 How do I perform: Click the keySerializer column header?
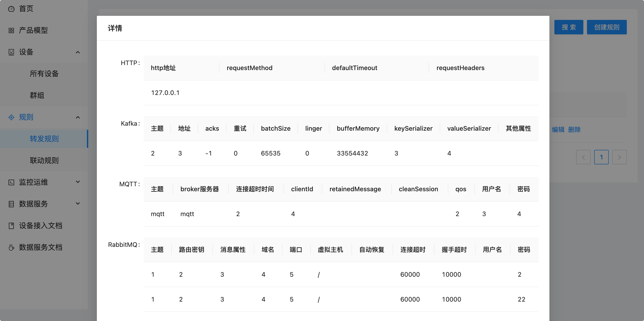(413, 128)
